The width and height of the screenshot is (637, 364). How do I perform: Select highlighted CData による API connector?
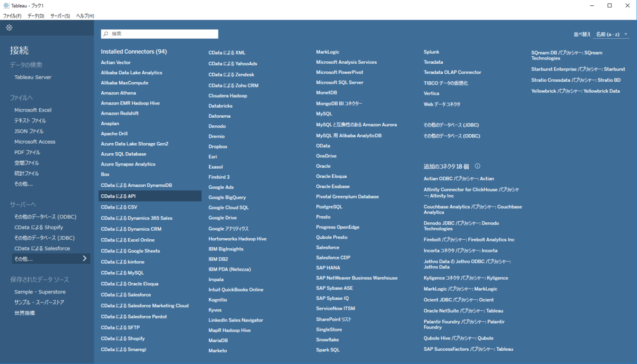coord(151,196)
